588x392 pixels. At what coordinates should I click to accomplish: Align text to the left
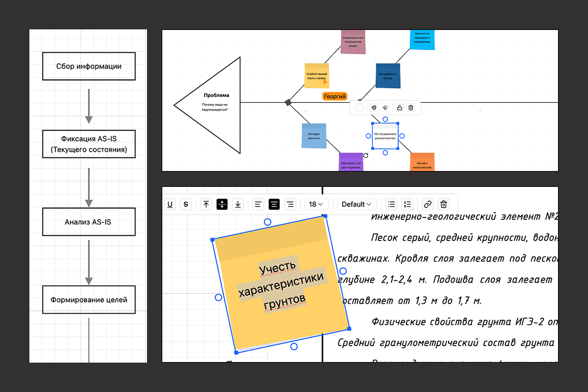click(258, 205)
